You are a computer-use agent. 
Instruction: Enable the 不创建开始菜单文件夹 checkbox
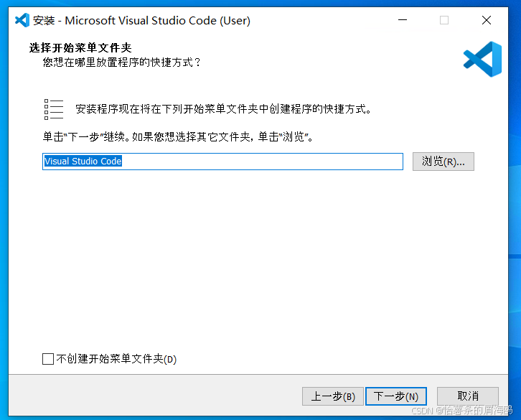coord(48,359)
